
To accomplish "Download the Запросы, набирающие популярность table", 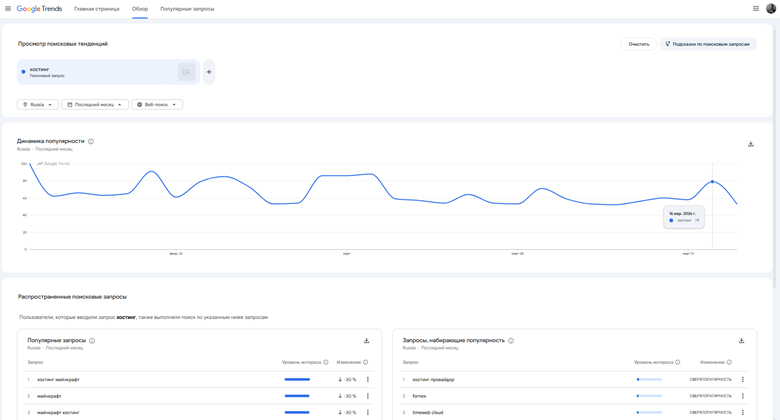I will (x=741, y=341).
